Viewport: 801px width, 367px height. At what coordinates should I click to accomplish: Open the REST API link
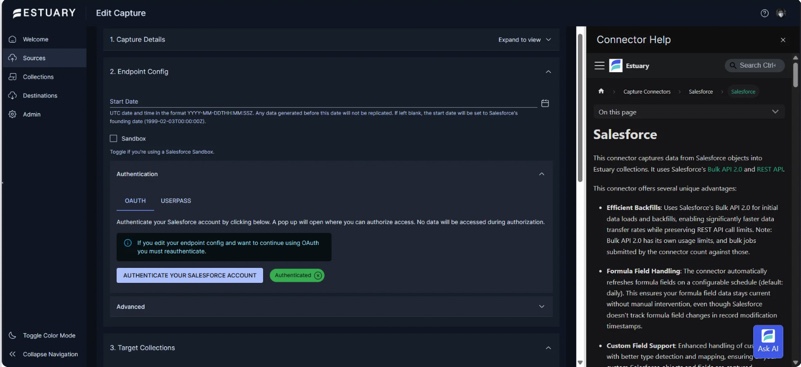pos(770,169)
